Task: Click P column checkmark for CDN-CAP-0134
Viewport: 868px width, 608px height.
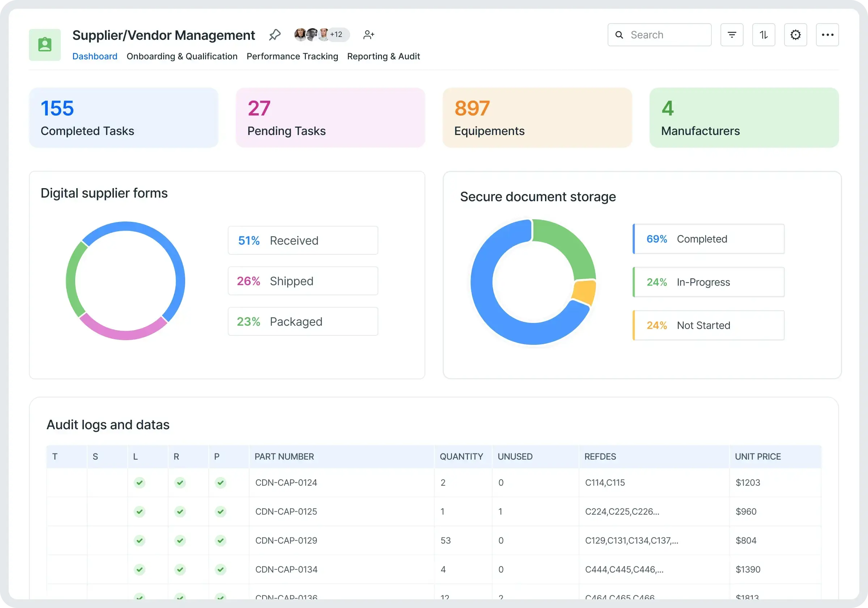Action: [220, 569]
